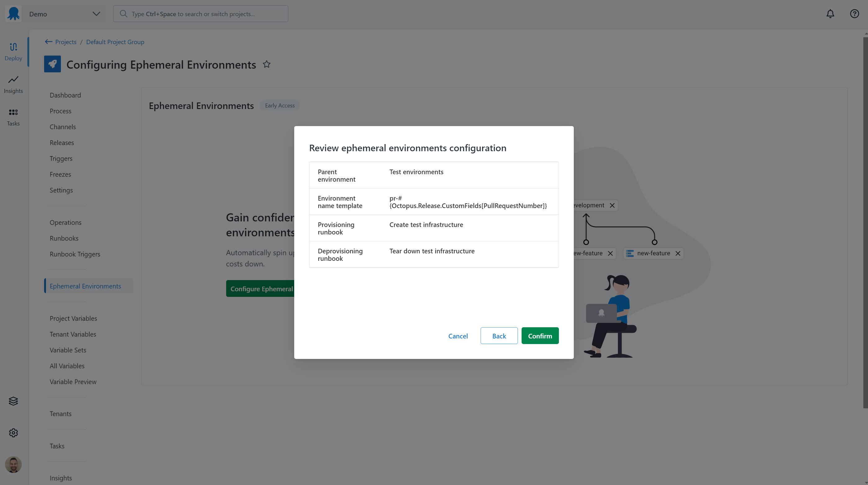Image resolution: width=868 pixels, height=485 pixels.
Task: Select Ephemeral Environments in sidebar
Action: click(x=89, y=286)
